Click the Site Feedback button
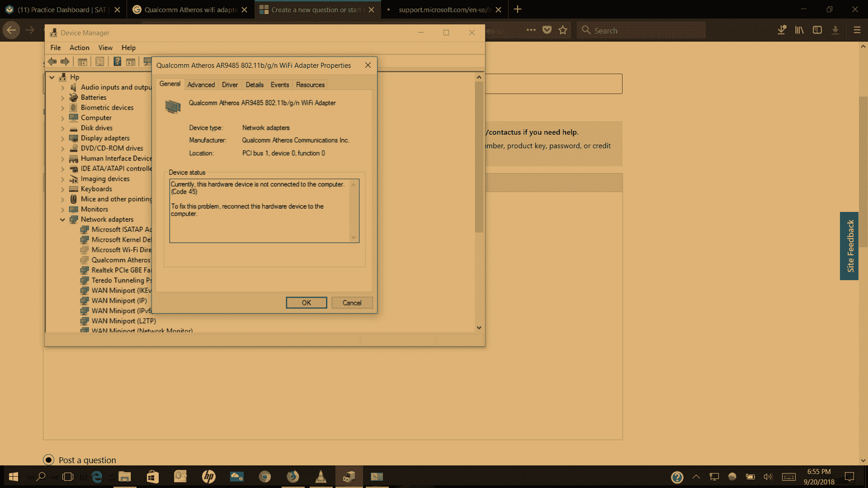The height and width of the screenshot is (488, 868). (x=849, y=246)
